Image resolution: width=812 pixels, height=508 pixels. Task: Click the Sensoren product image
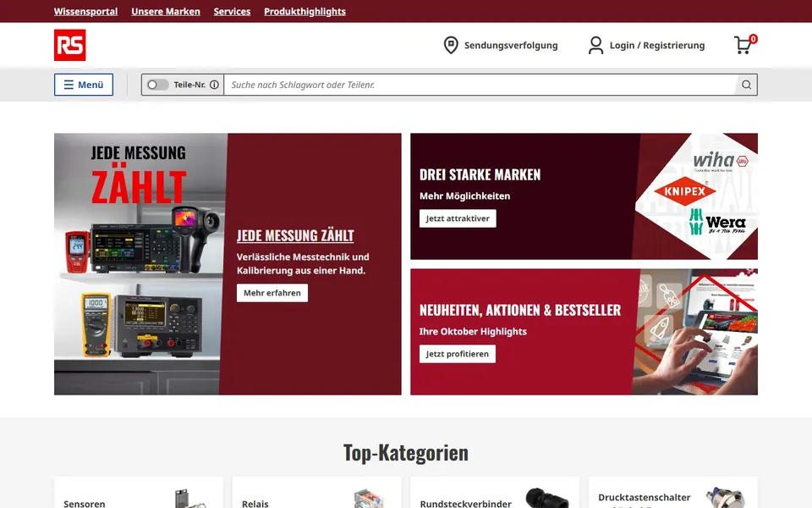tap(189, 499)
